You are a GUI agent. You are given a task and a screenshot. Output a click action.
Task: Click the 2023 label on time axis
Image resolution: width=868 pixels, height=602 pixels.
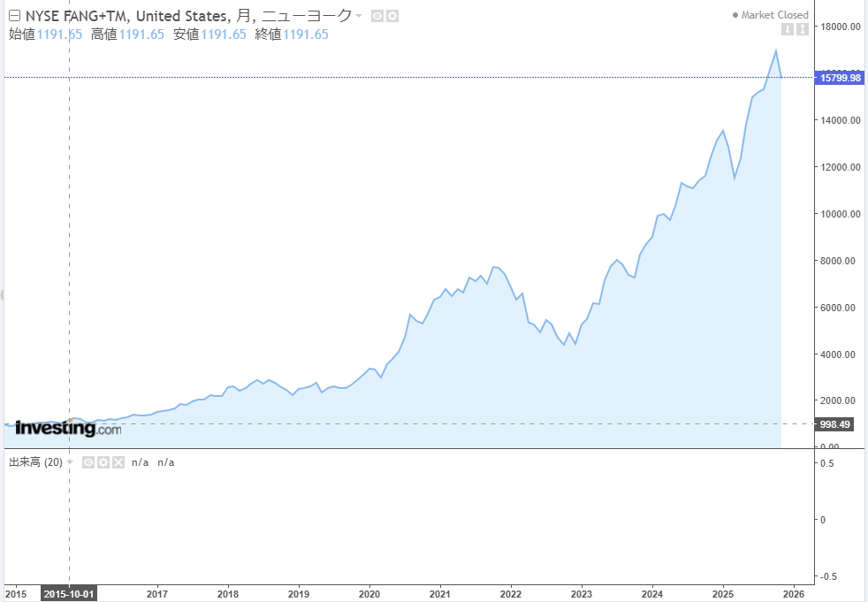(x=582, y=593)
